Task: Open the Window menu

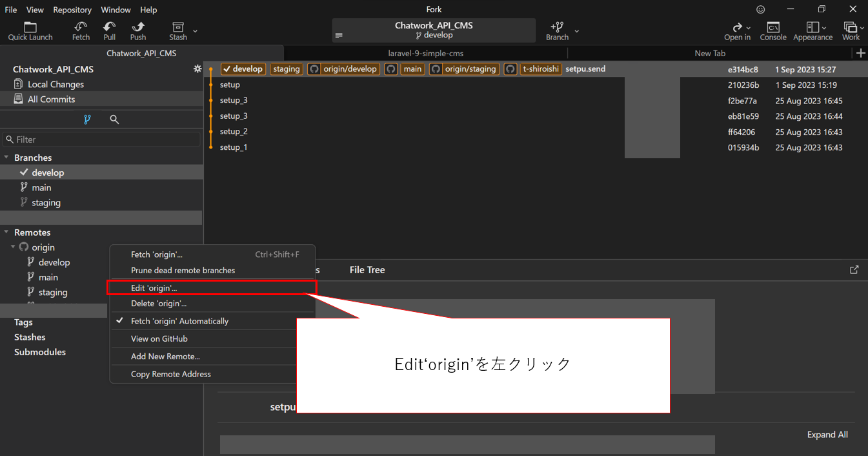Action: coord(116,10)
